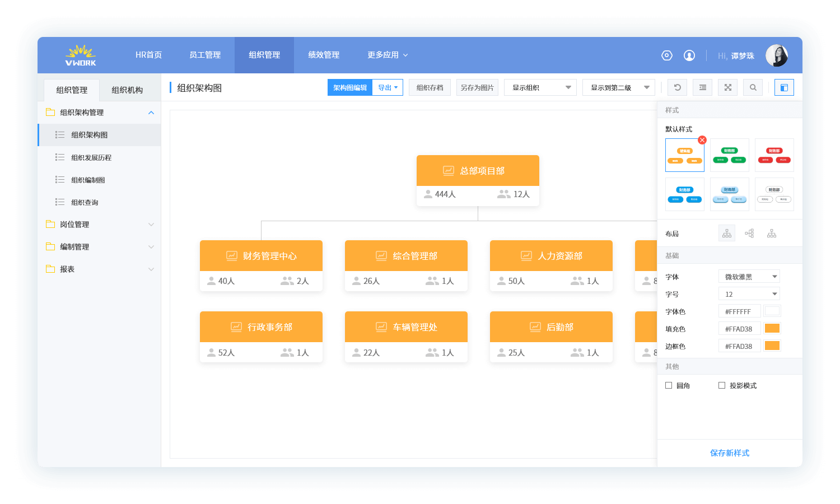The image size is (840, 504).
Task: Click the 组织存档 button
Action: coord(430,87)
